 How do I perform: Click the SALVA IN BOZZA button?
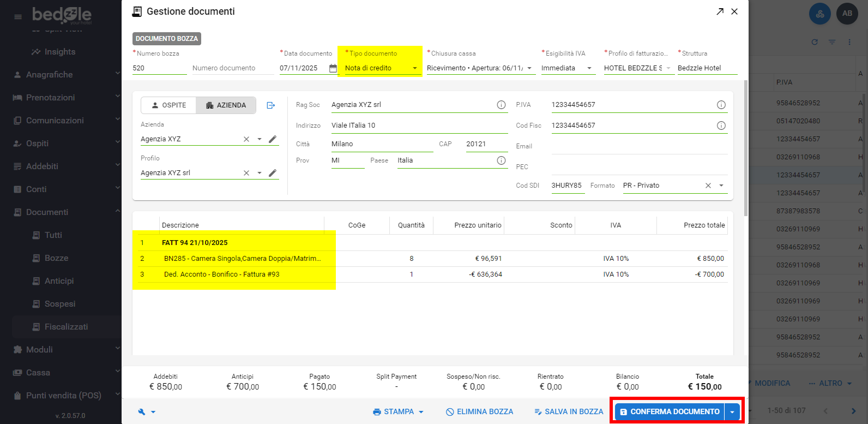pyautogui.click(x=569, y=412)
